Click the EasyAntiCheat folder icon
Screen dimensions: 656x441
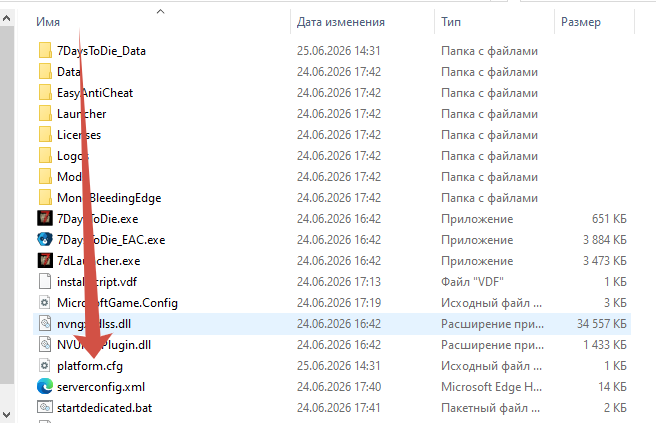coord(45,92)
